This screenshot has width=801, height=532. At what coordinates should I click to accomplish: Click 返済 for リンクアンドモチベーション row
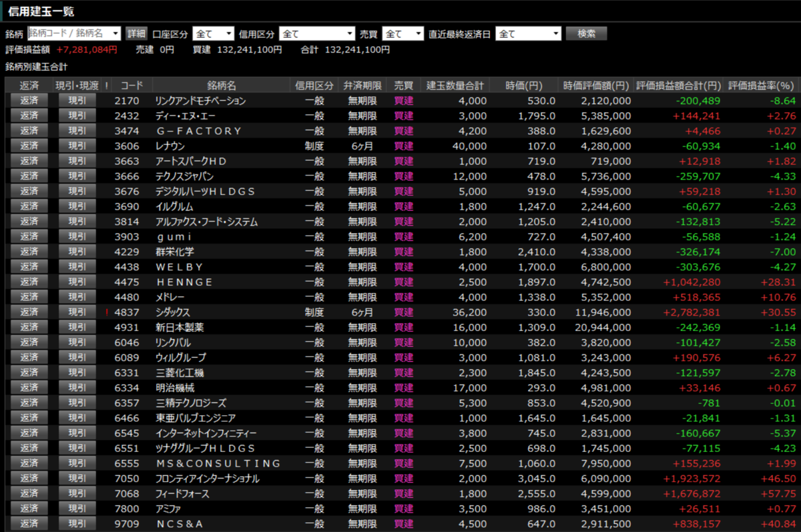pos(29,100)
